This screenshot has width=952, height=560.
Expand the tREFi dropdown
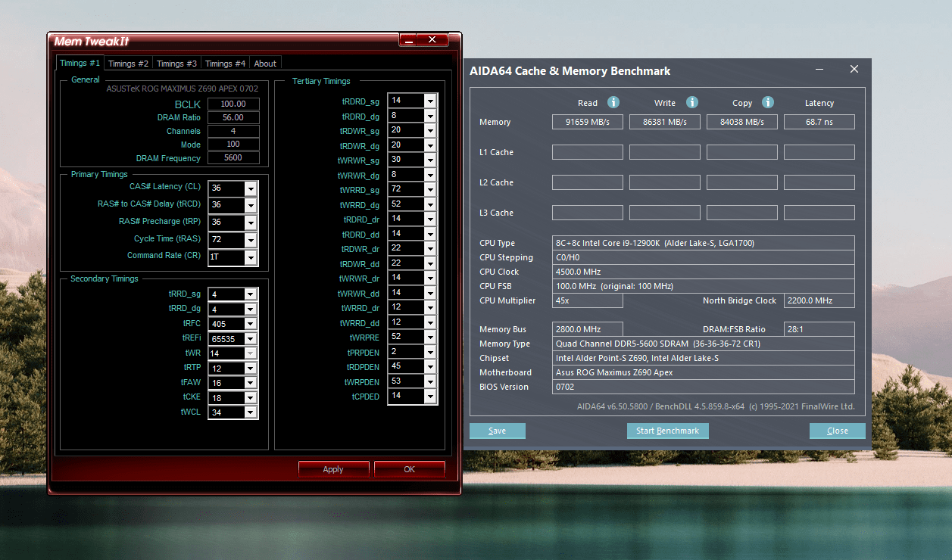tap(251, 339)
